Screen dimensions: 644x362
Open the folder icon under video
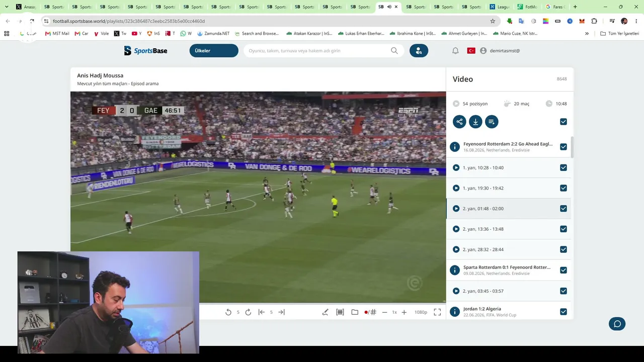[355, 312]
